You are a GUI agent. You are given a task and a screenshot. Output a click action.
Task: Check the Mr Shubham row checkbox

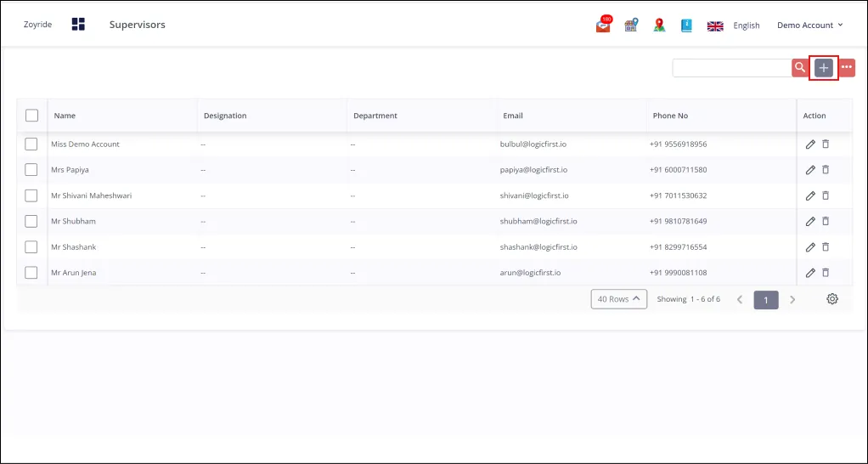coord(31,221)
